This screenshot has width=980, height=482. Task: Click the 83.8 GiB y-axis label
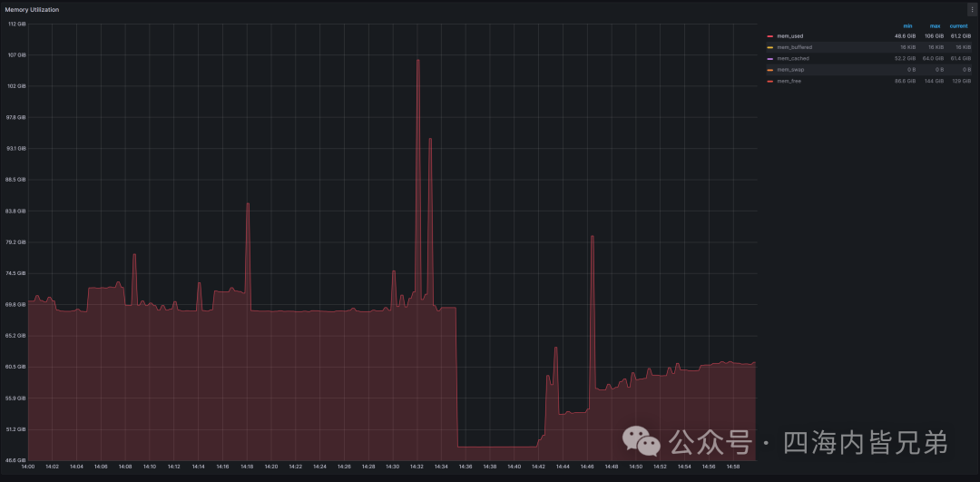[17, 211]
